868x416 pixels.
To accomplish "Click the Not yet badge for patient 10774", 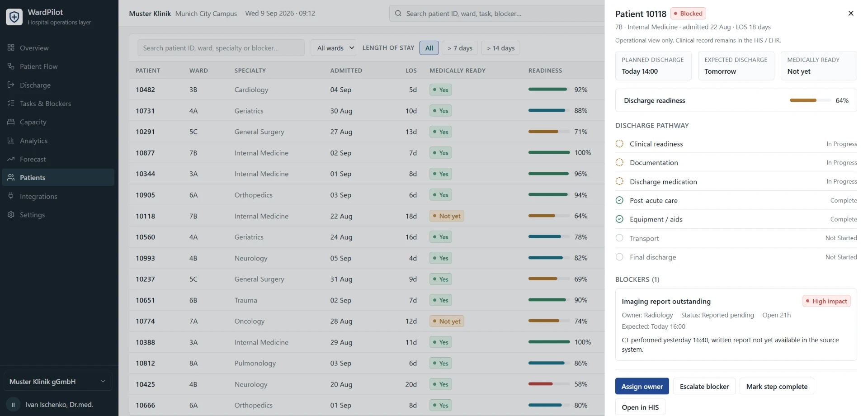I will (447, 321).
